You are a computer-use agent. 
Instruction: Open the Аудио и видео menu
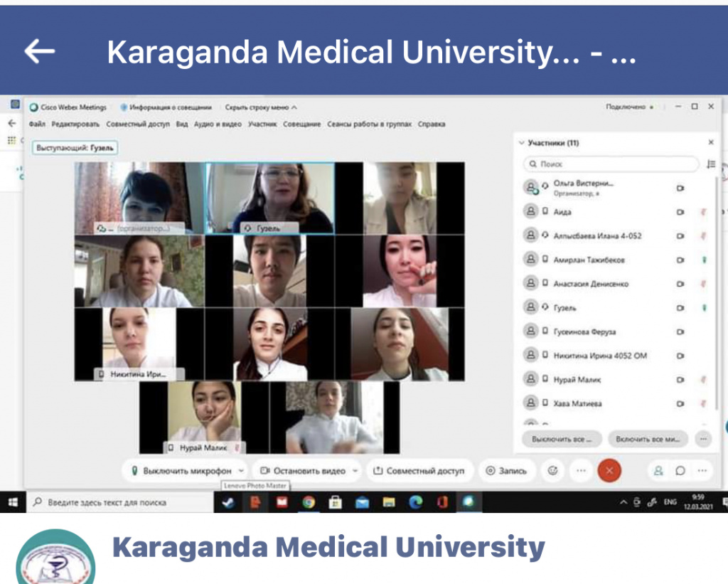click(x=218, y=124)
